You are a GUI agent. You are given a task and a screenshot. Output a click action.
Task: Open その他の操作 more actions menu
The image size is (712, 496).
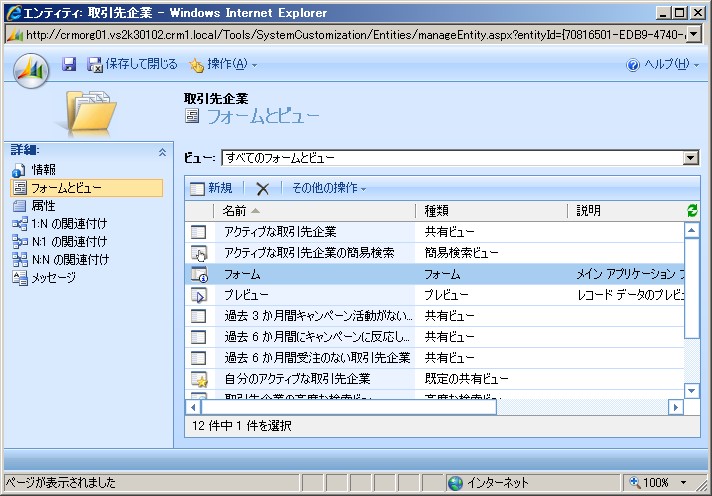pyautogui.click(x=329, y=188)
